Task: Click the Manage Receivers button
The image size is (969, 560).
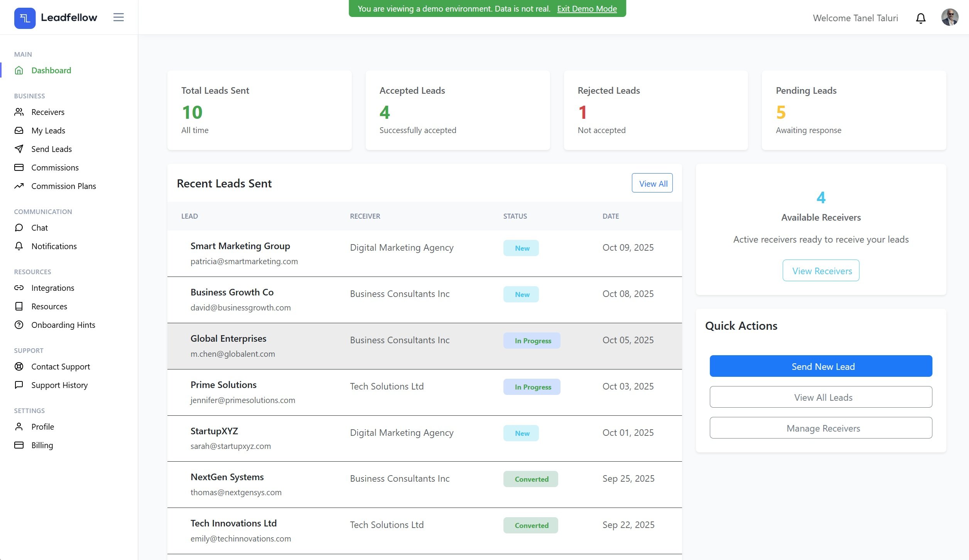Action: [x=820, y=428]
